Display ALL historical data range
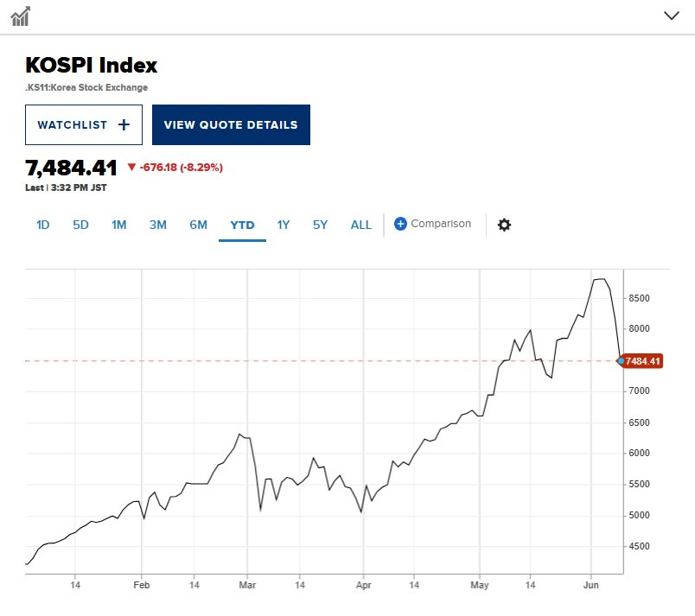Viewport: 695px width, 616px height. [360, 225]
